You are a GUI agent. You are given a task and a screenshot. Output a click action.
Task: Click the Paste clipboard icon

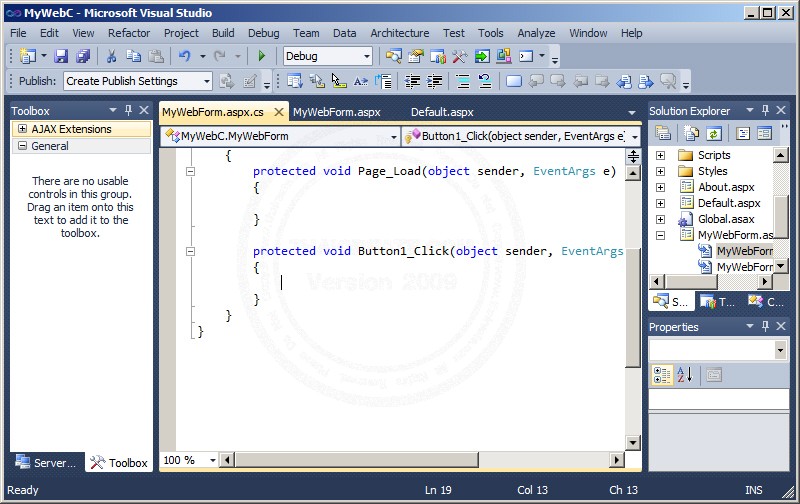156,56
